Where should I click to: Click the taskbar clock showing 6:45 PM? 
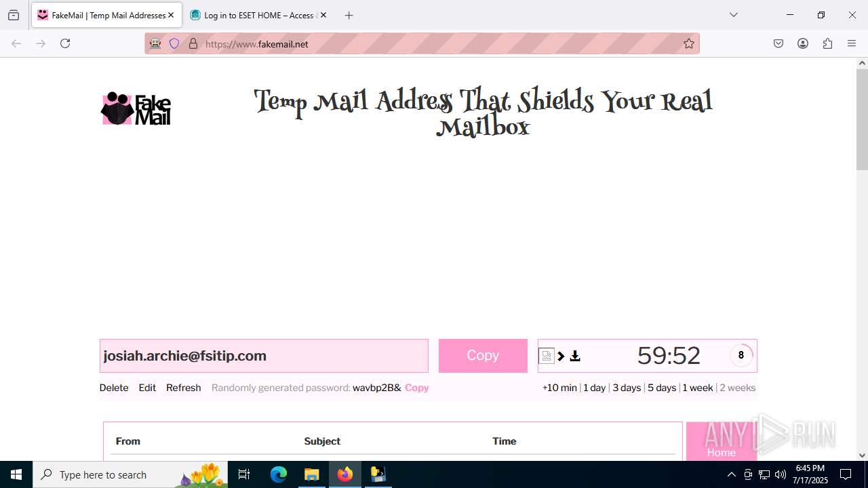(x=810, y=474)
